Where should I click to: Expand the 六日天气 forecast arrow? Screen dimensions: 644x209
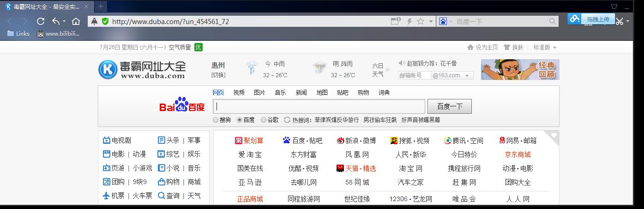tap(388, 70)
